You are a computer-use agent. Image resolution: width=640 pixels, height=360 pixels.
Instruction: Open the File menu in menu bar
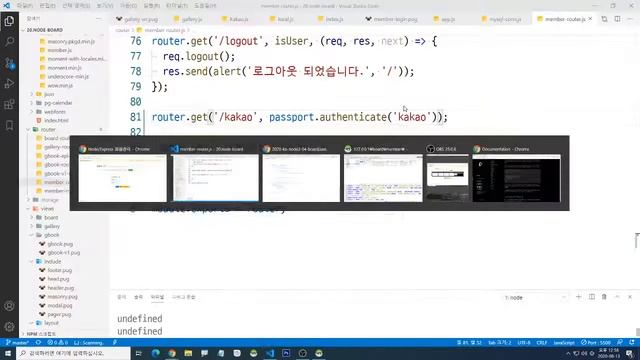24,6
